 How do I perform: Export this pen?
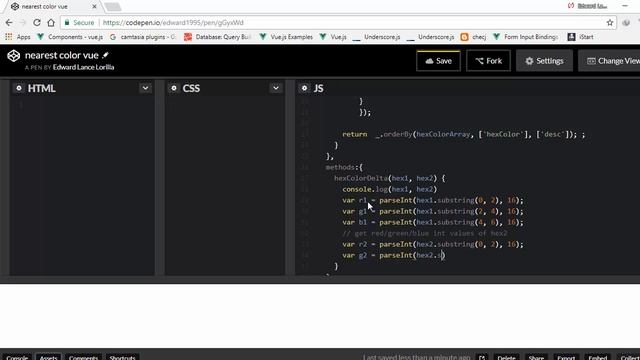click(566, 357)
